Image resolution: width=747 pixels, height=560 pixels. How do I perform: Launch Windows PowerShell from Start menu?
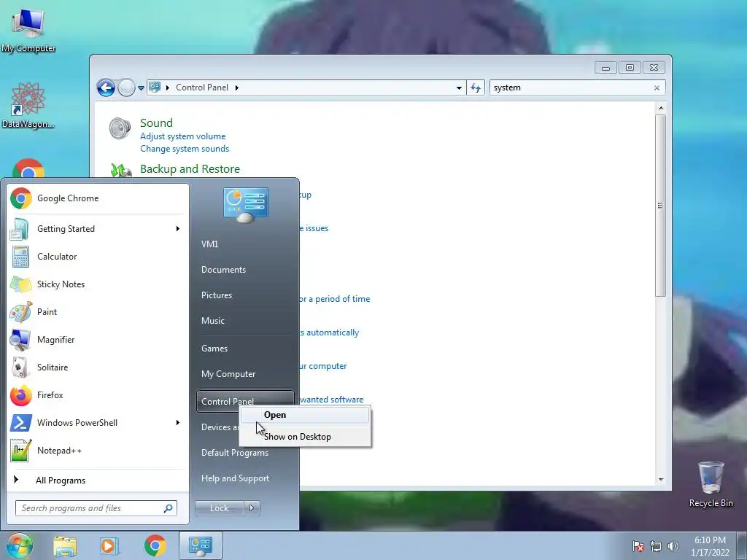(98, 423)
